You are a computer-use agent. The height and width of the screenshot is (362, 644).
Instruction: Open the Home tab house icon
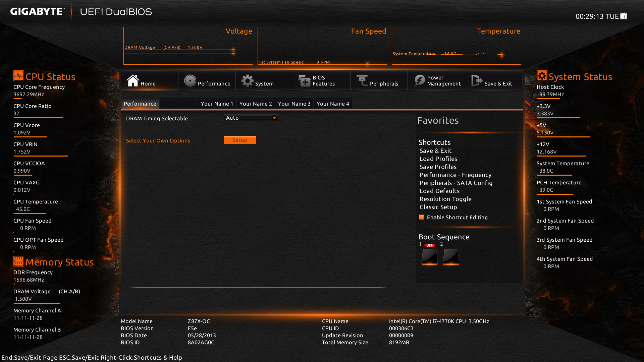(132, 80)
